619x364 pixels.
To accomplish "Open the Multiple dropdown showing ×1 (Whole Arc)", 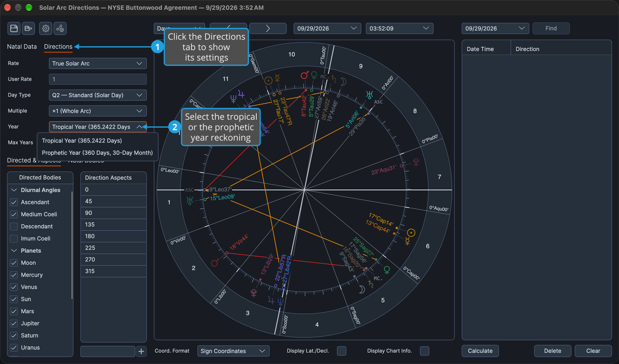I will (x=98, y=111).
